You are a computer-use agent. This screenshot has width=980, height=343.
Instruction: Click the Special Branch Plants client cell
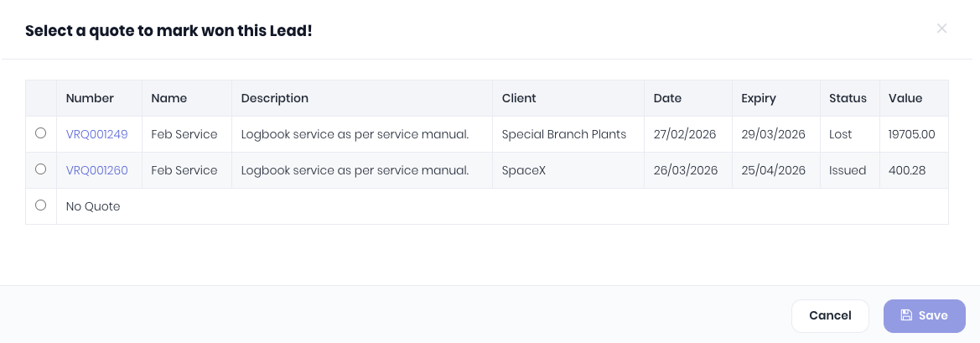563,134
